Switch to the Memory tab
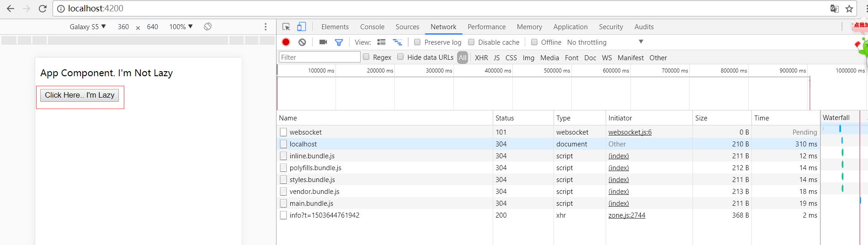 click(x=529, y=27)
